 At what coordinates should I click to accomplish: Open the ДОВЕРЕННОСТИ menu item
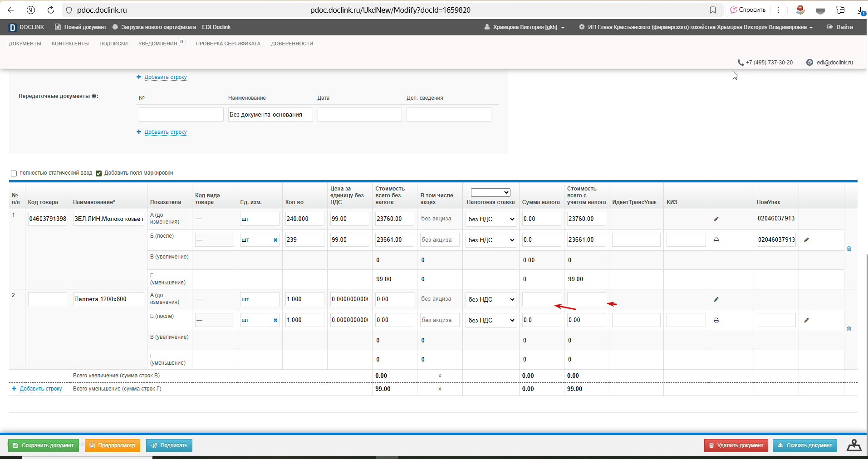coord(292,44)
